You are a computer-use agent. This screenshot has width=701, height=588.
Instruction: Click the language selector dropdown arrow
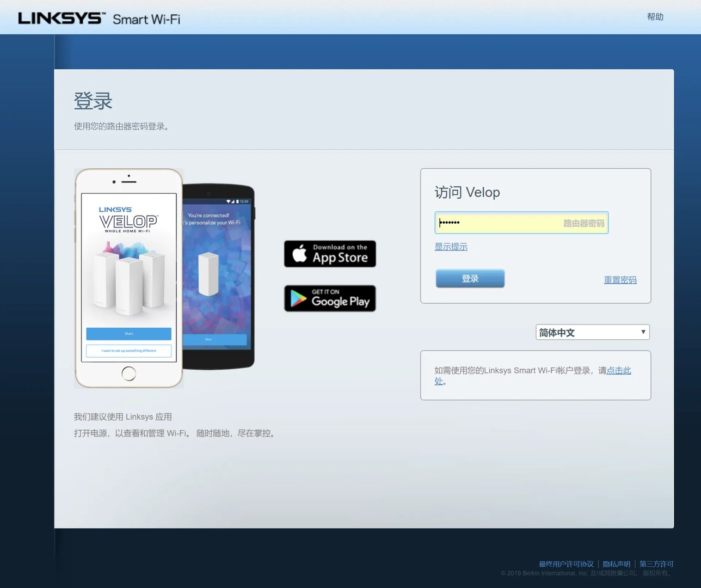pos(642,332)
